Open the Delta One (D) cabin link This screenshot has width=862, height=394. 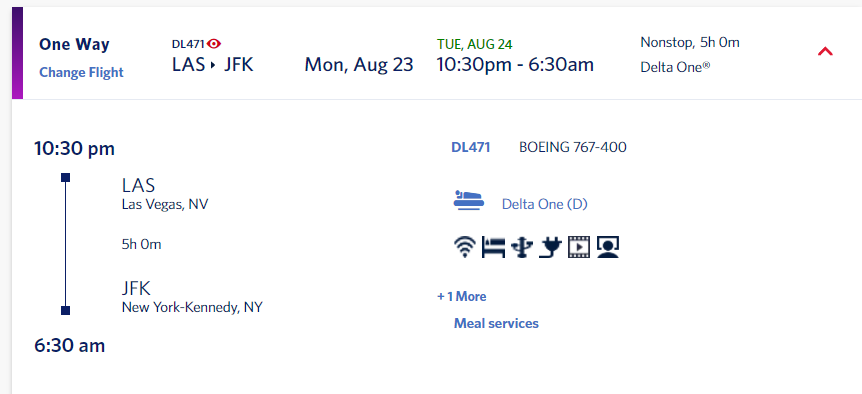pyautogui.click(x=545, y=204)
